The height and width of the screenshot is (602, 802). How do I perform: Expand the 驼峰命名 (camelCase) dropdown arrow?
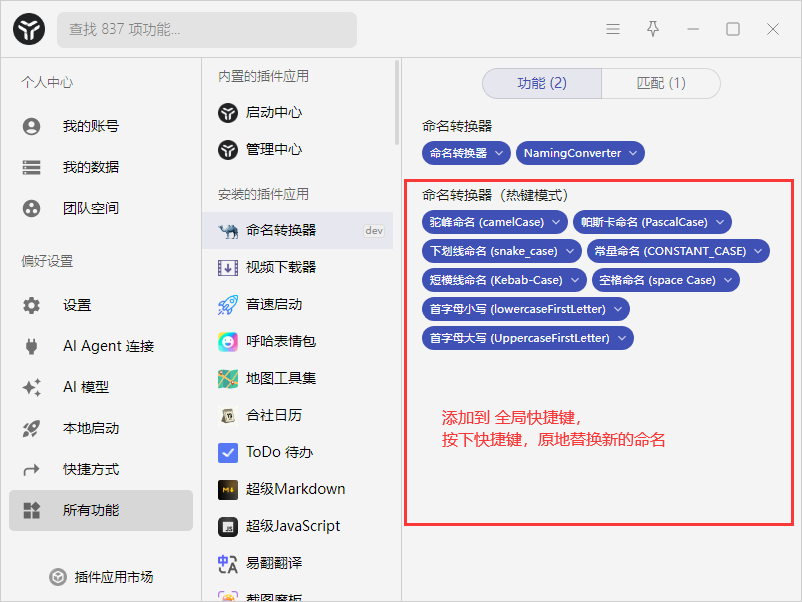point(556,222)
